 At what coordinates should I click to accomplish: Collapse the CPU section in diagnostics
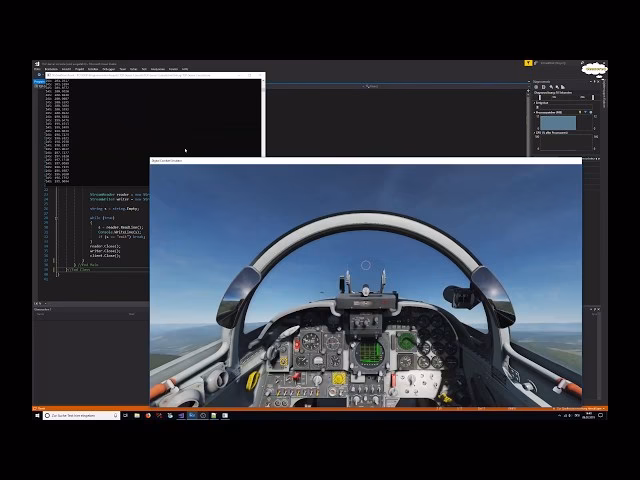point(535,133)
